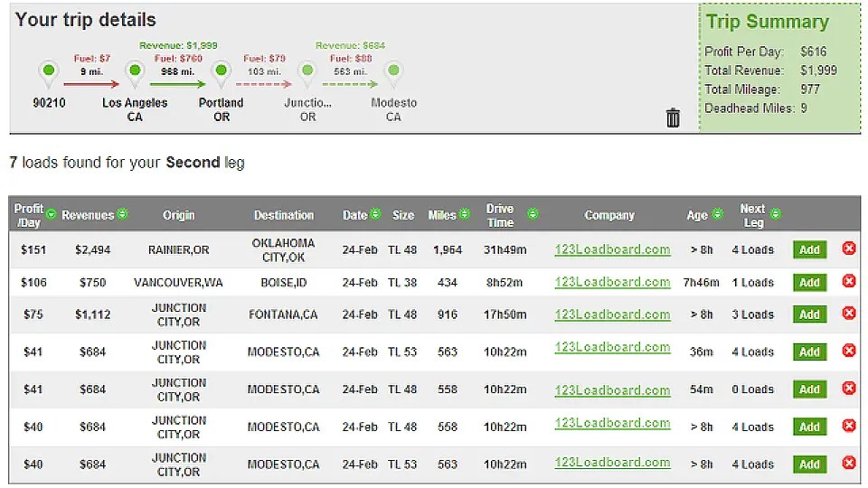Select the Portland OR map pin
This screenshot has width=868, height=488.
click(221, 74)
